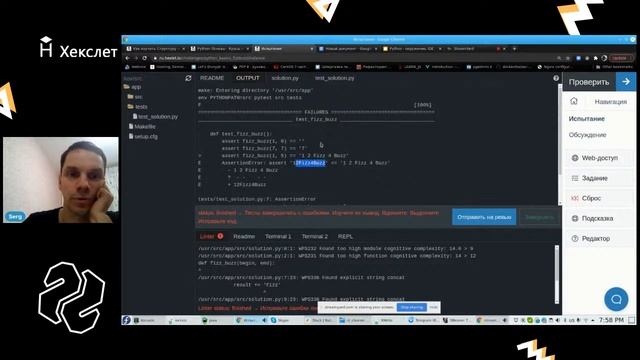Click the browser back arrow
640x360 pixels.
[127, 58]
